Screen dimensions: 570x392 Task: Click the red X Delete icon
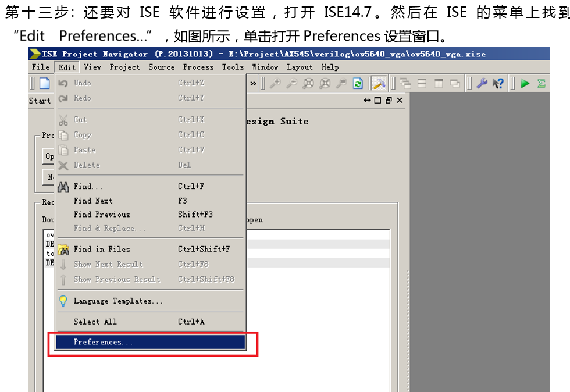(63, 165)
